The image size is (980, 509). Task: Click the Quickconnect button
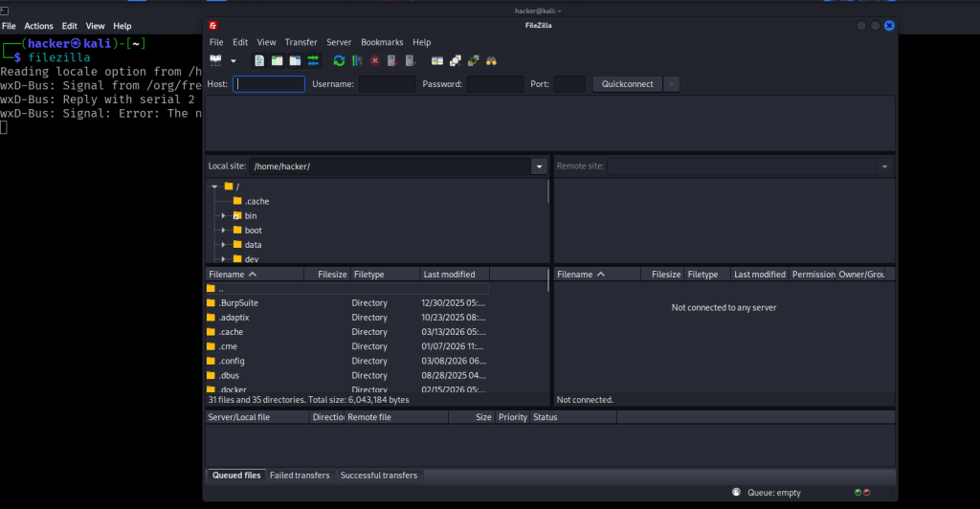coord(627,84)
